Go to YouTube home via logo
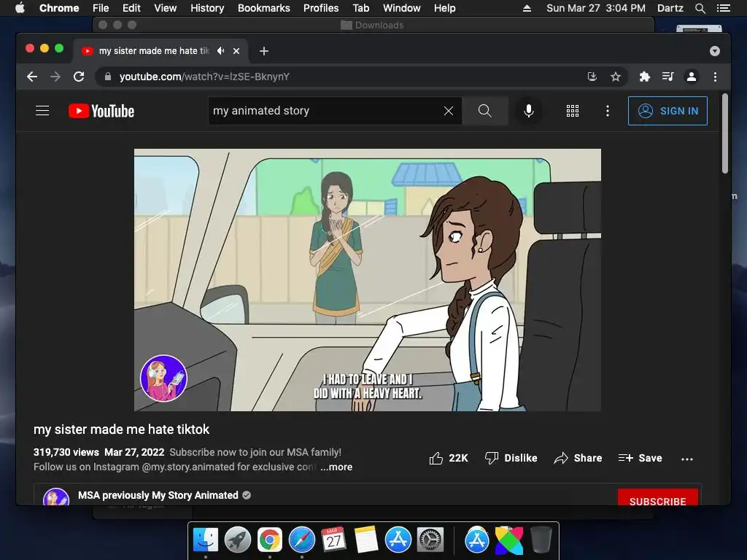 pyautogui.click(x=101, y=111)
